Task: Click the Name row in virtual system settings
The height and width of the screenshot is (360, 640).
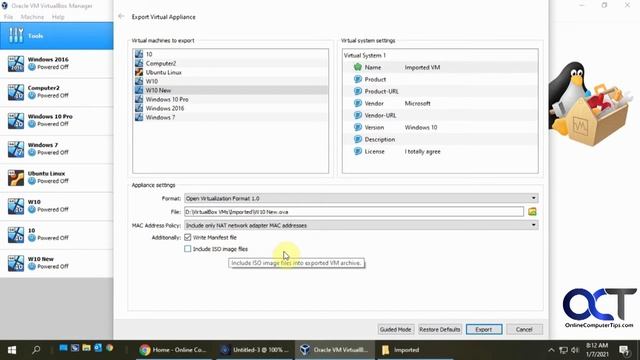Action: [440, 67]
